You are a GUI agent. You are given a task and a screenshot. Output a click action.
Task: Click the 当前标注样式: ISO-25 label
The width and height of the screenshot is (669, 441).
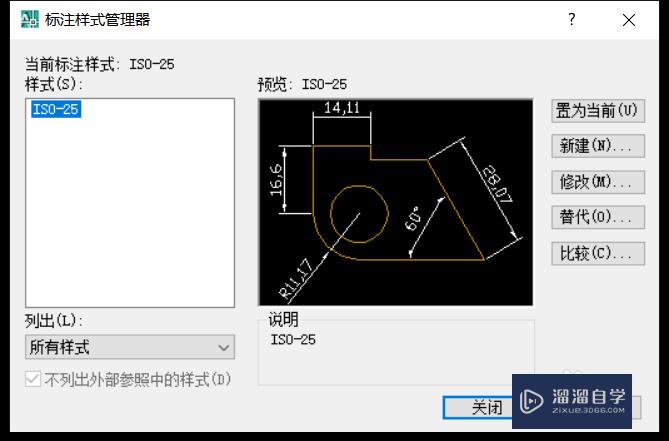100,64
